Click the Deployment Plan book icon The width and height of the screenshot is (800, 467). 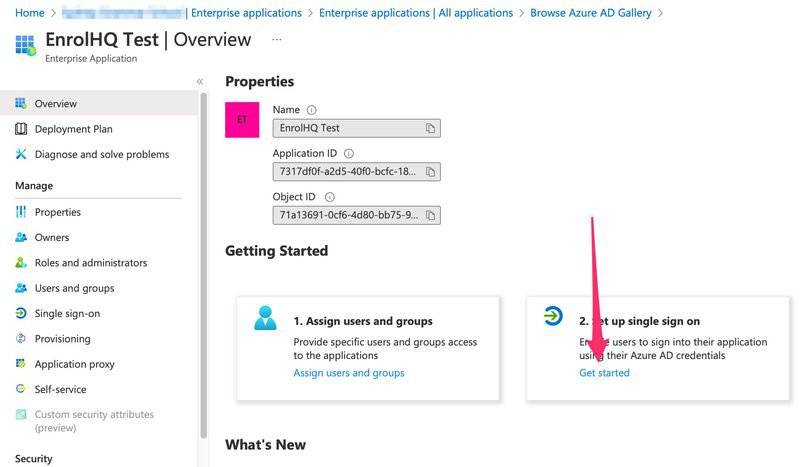21,129
